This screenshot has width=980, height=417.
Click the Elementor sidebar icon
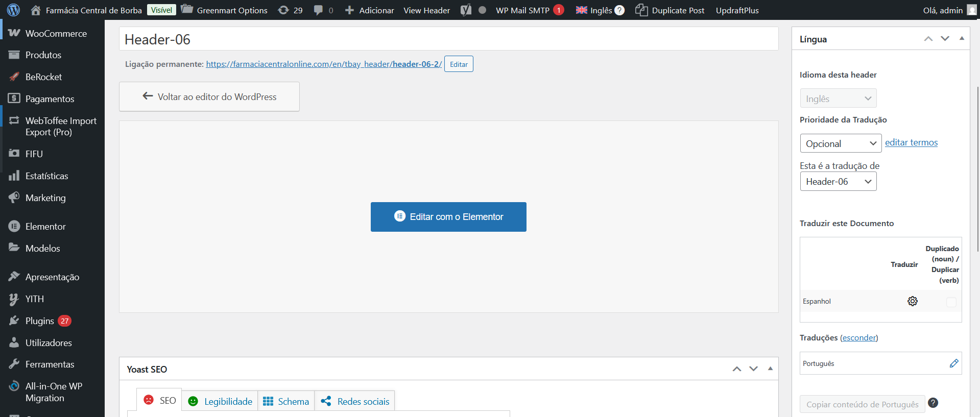[14, 226]
